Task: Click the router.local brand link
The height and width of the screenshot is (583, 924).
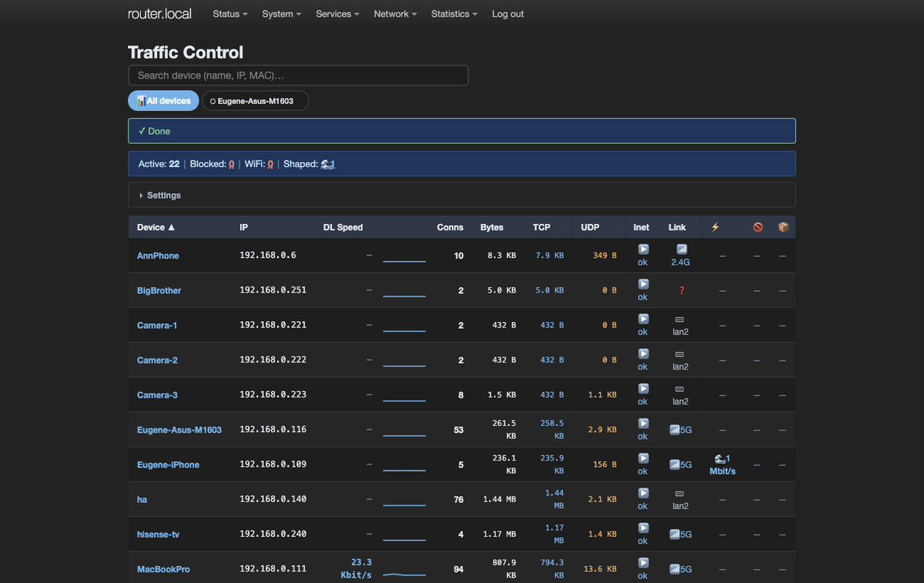Action: coord(159,14)
